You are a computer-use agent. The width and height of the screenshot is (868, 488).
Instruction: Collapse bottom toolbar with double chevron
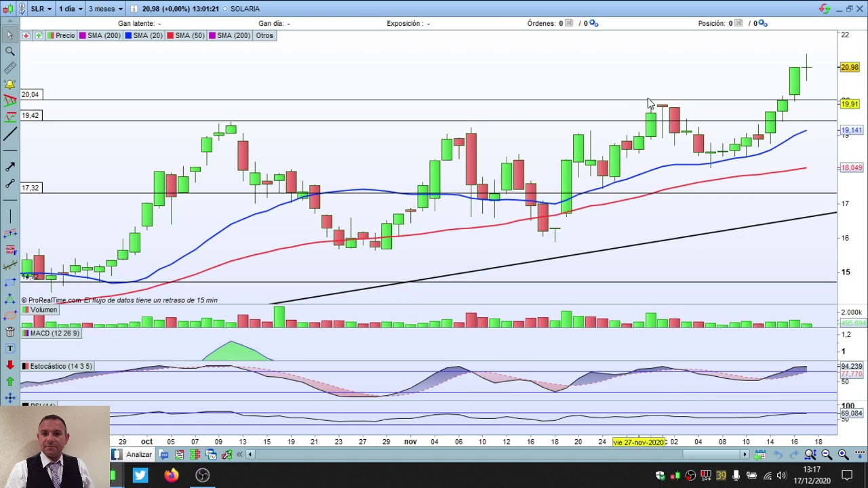click(239, 455)
